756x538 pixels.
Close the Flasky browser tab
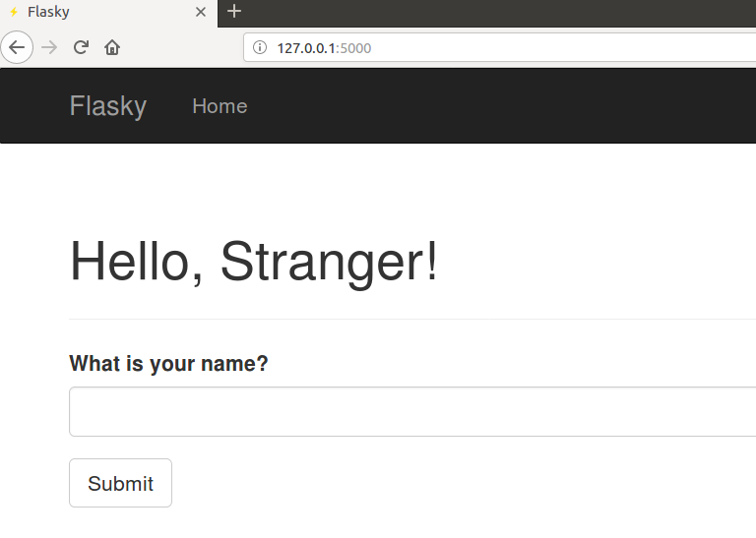201,13
